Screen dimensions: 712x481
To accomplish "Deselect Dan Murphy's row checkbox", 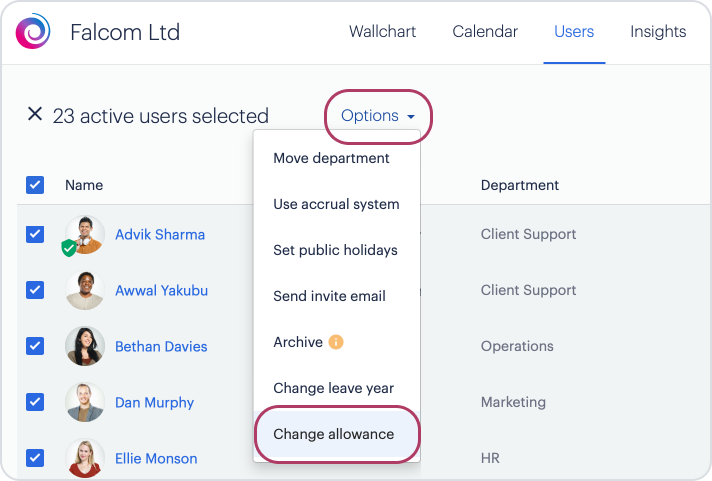I will pos(35,402).
